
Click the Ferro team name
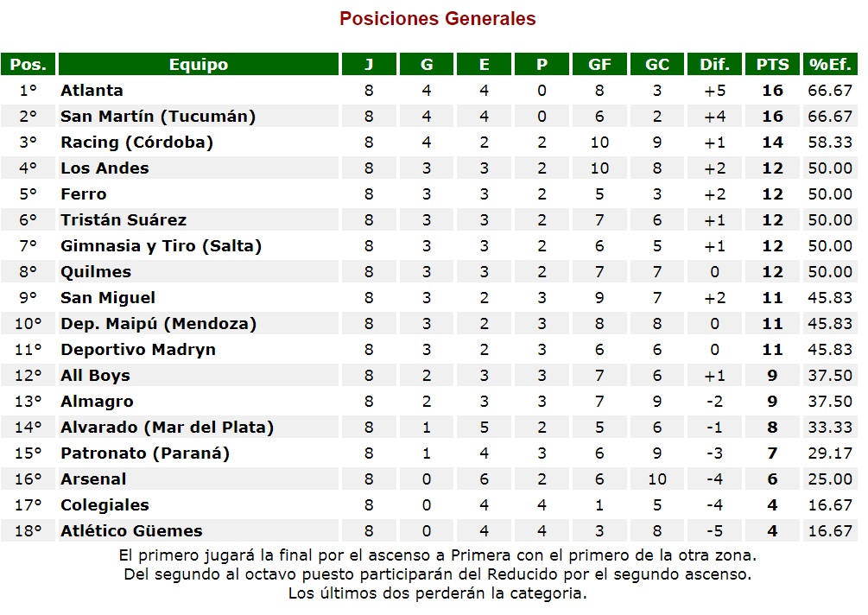pos(84,194)
